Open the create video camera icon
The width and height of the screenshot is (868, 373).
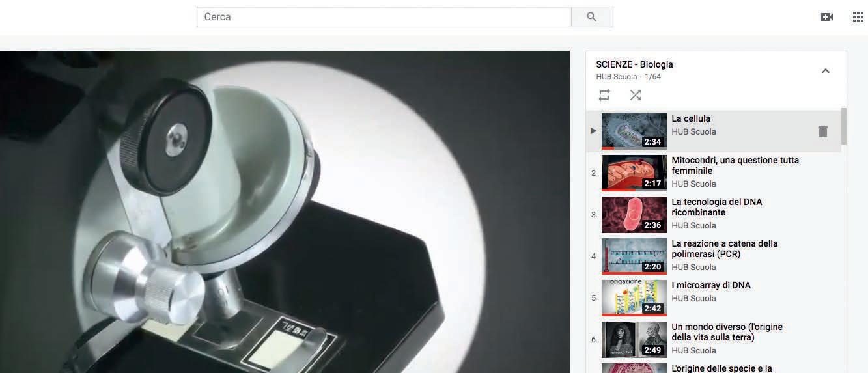click(827, 17)
